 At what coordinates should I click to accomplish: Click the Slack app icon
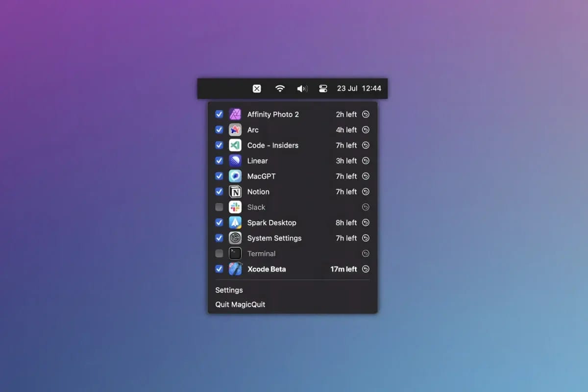235,207
